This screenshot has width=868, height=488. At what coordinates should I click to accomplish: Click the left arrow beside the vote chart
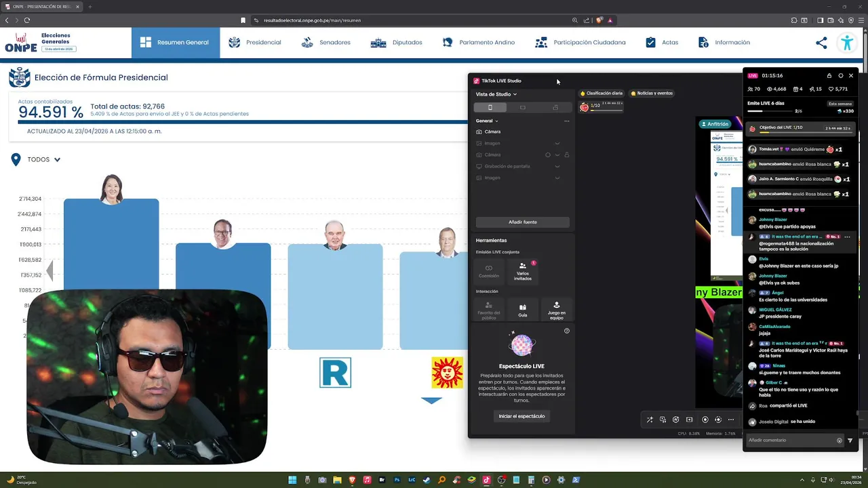pyautogui.click(x=50, y=271)
